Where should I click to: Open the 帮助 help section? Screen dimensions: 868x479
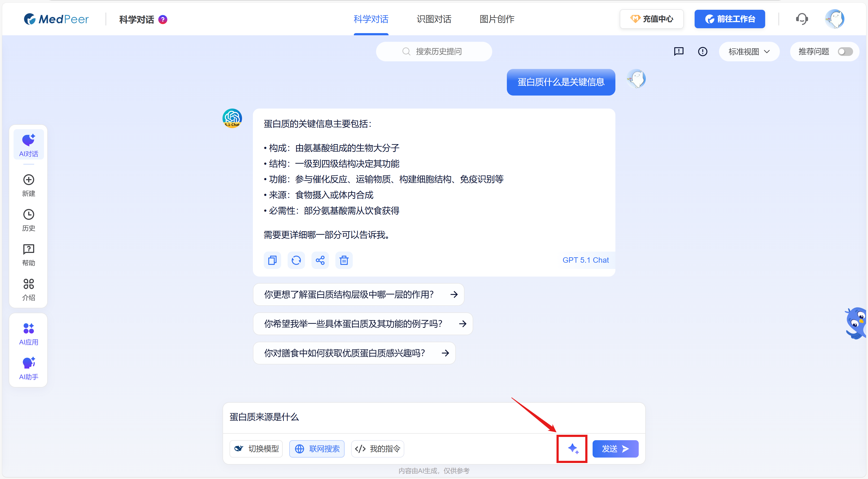tap(28, 255)
